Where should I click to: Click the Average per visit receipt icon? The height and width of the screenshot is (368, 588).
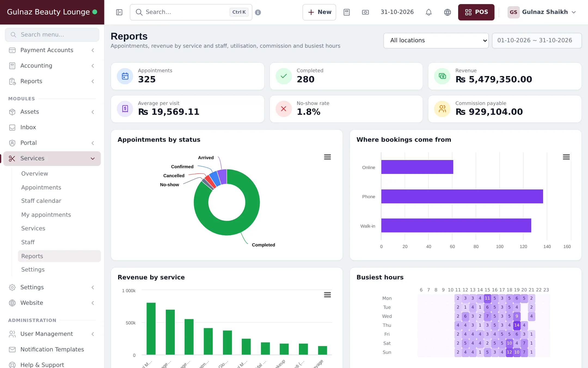(x=125, y=109)
